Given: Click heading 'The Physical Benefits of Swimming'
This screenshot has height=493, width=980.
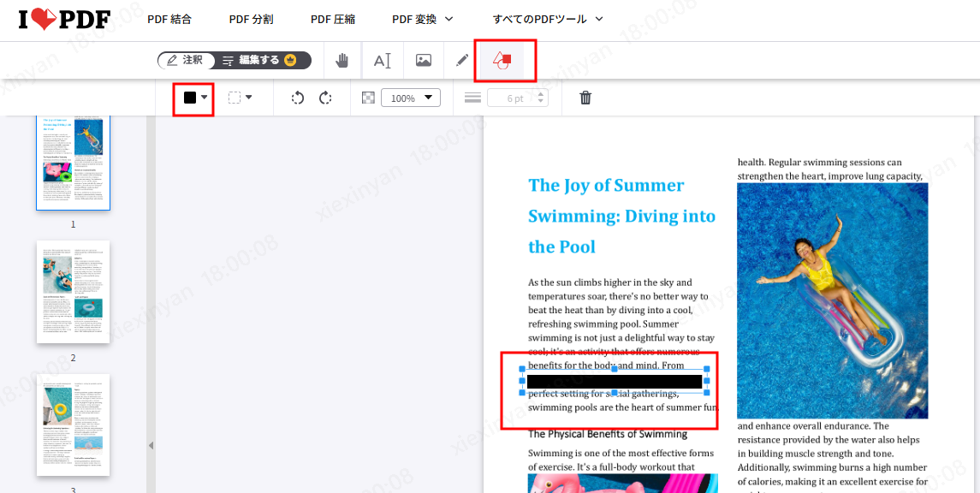Looking at the screenshot, I should point(608,434).
